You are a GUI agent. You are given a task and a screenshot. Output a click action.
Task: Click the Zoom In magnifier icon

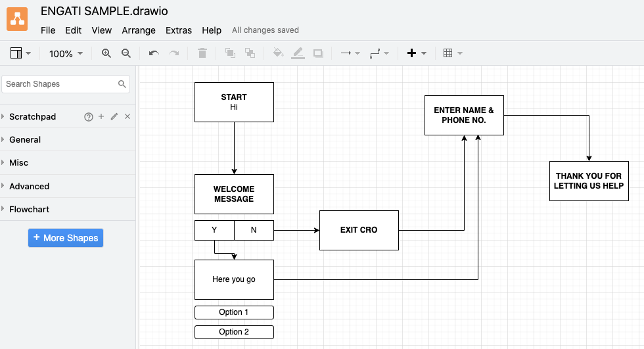106,53
